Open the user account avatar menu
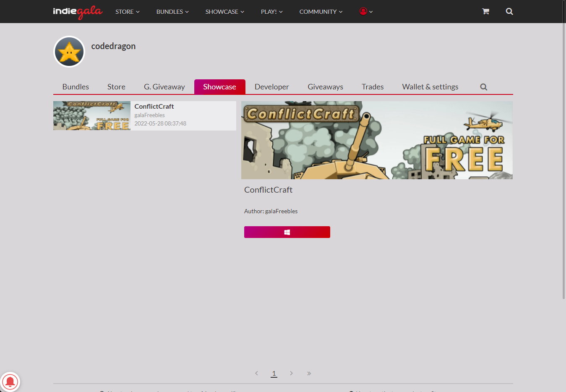The image size is (566, 392). click(366, 11)
